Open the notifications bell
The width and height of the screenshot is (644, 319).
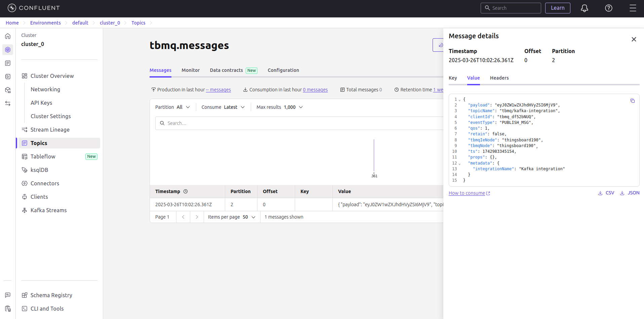(x=585, y=8)
